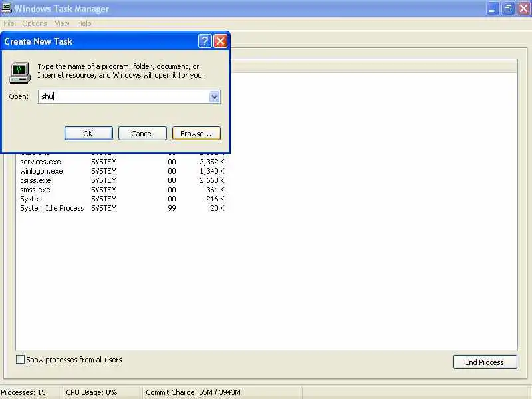This screenshot has height=399, width=532.
Task: Select the services.exe process row
Action: click(122, 162)
